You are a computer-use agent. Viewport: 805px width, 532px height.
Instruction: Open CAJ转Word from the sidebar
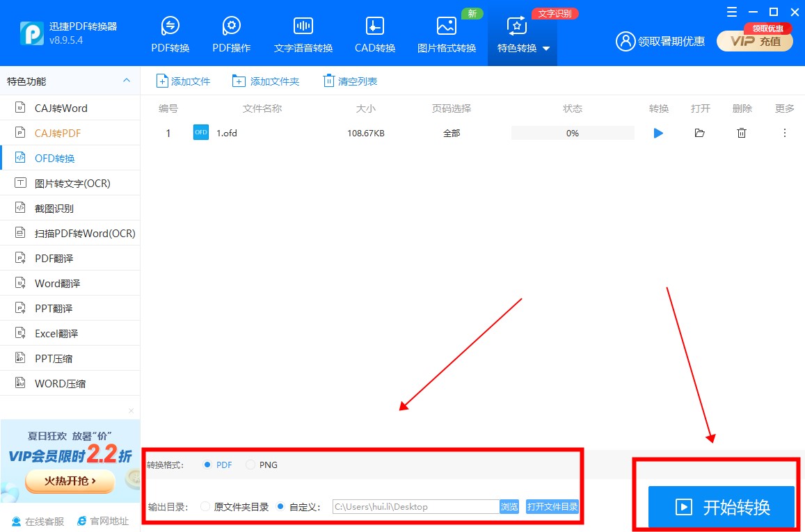[61, 108]
